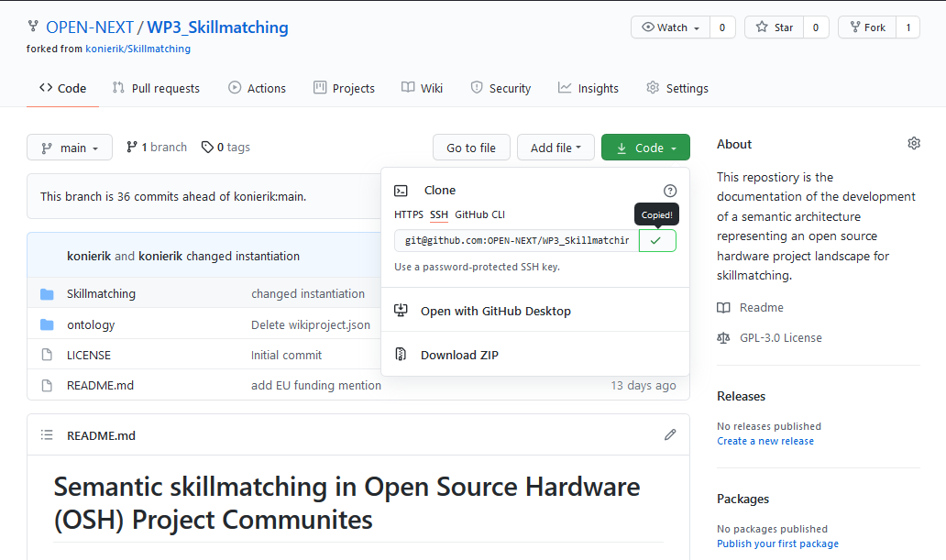
Task: Click the Go to file button
Action: [471, 148]
